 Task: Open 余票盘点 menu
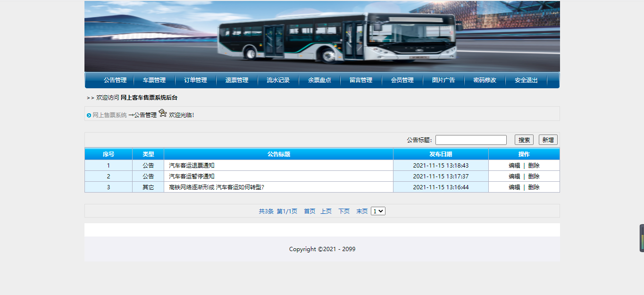tap(319, 80)
